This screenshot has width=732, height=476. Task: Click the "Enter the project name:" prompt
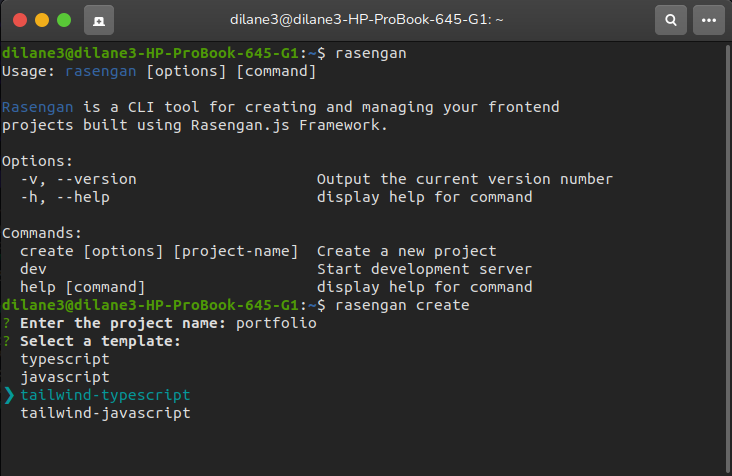pos(123,323)
